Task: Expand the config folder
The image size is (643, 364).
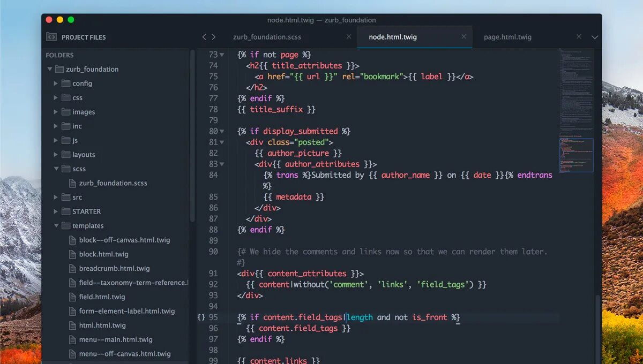Action: [56, 84]
